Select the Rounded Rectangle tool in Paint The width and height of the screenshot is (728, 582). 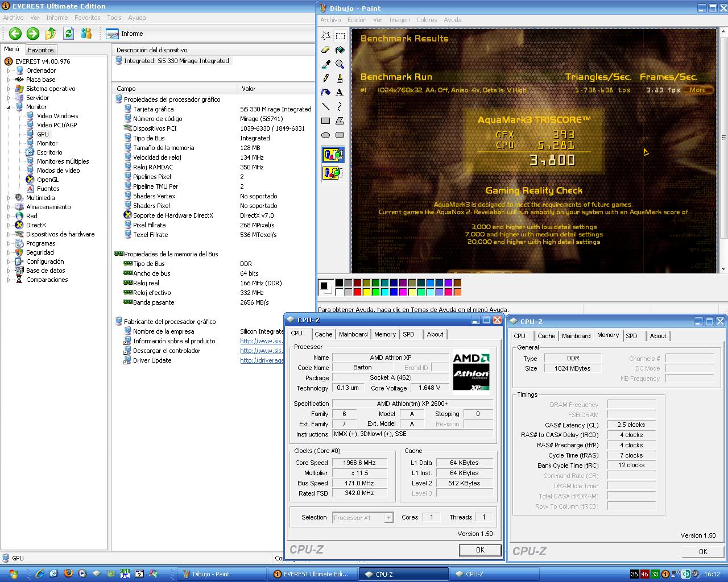[340, 135]
